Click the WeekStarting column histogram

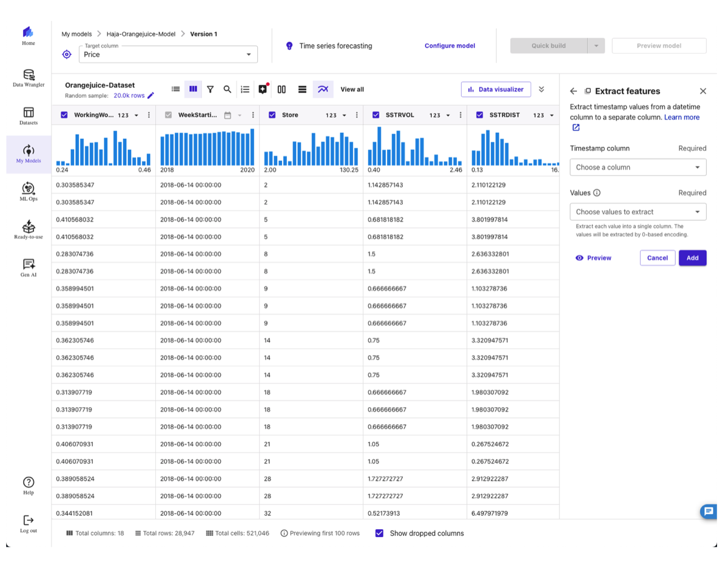(x=207, y=147)
